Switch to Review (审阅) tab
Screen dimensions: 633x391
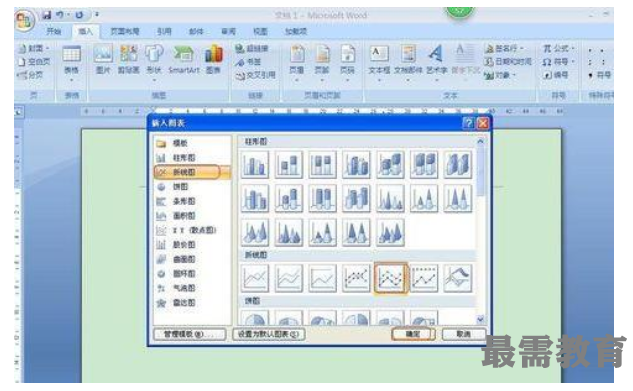(228, 31)
